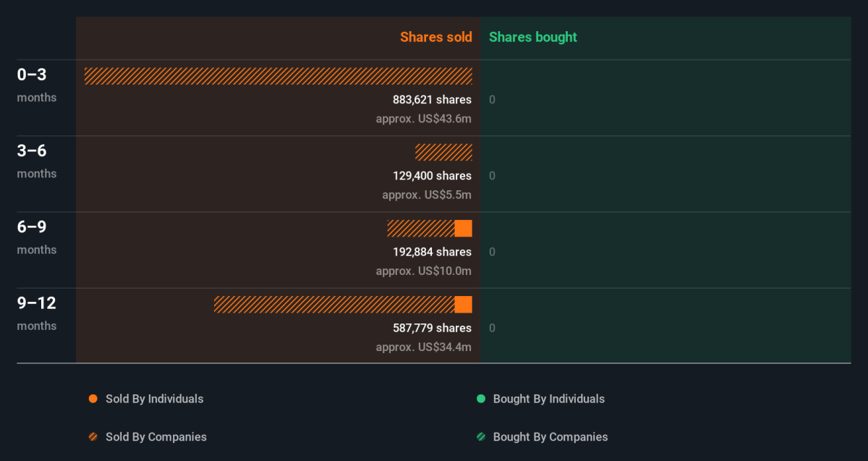The height and width of the screenshot is (461, 868).
Task: Click the zero bought value for 3–6 months
Action: [493, 176]
